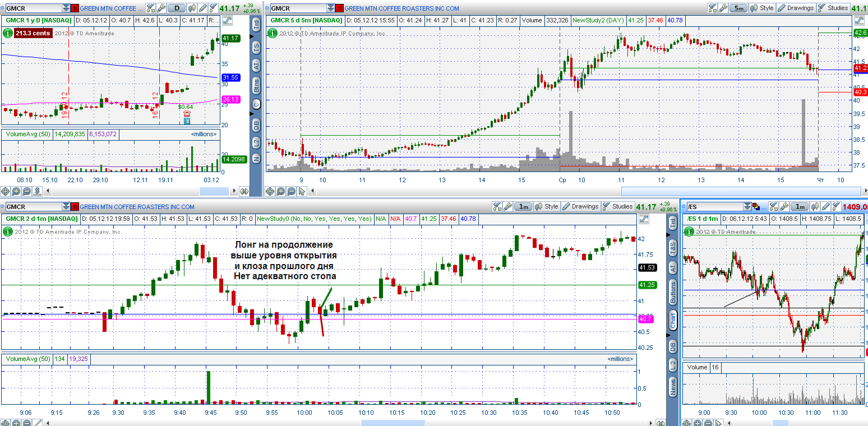Click the NewStudy2 (DAY) study label
Image resolution: width=868 pixels, height=426 pixels.
(598, 20)
